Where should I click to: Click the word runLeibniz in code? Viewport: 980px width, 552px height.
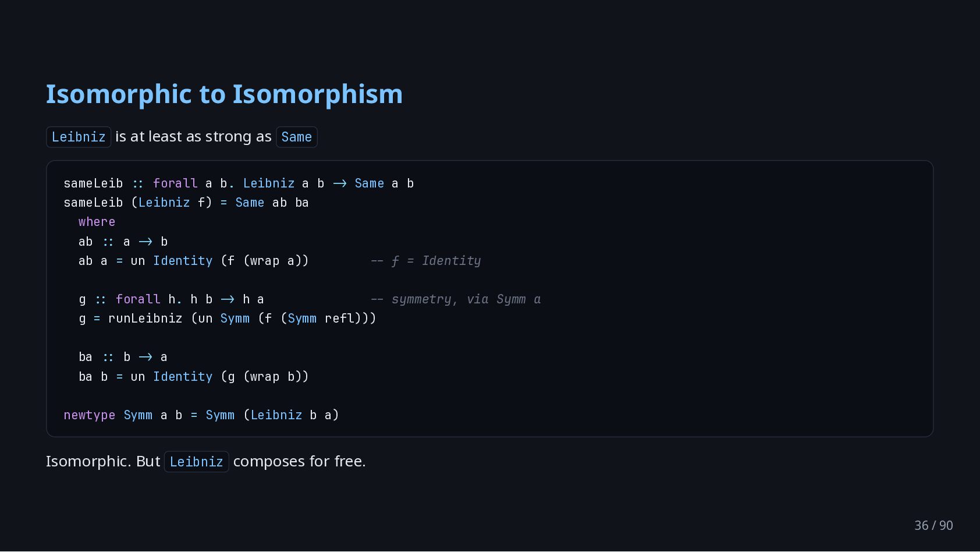click(145, 319)
